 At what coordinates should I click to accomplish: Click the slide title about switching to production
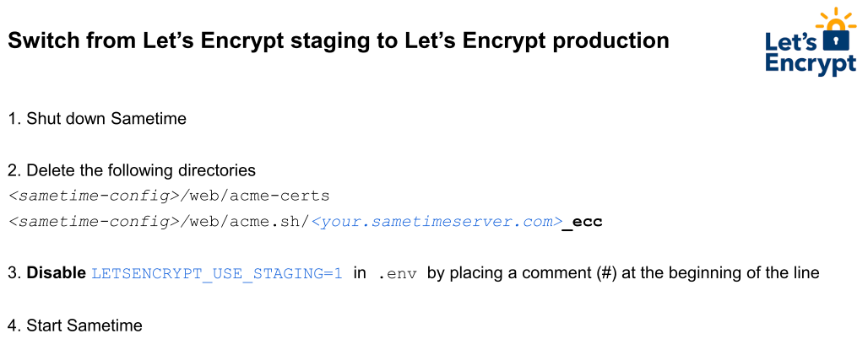click(x=339, y=41)
